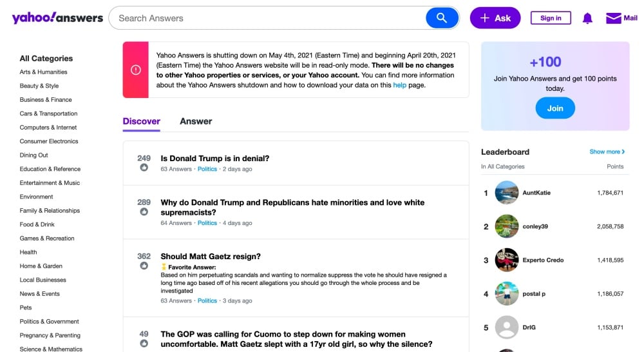Click thumbs-up on 'Should Matt Gaetz resign?'

pyautogui.click(x=144, y=266)
